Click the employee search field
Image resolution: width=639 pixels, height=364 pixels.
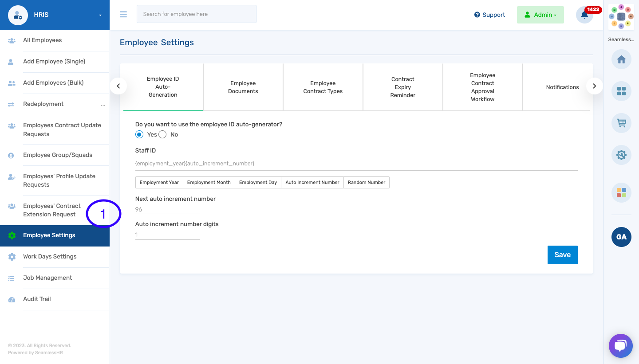pyautogui.click(x=196, y=14)
